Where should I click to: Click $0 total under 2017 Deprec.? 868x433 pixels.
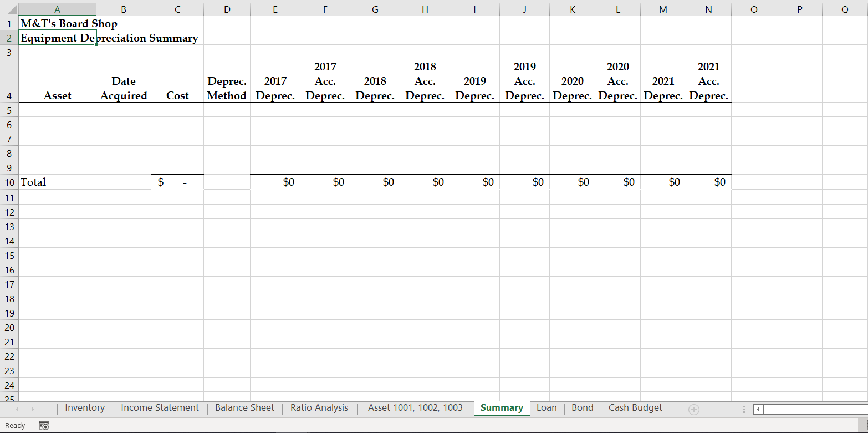(275, 182)
